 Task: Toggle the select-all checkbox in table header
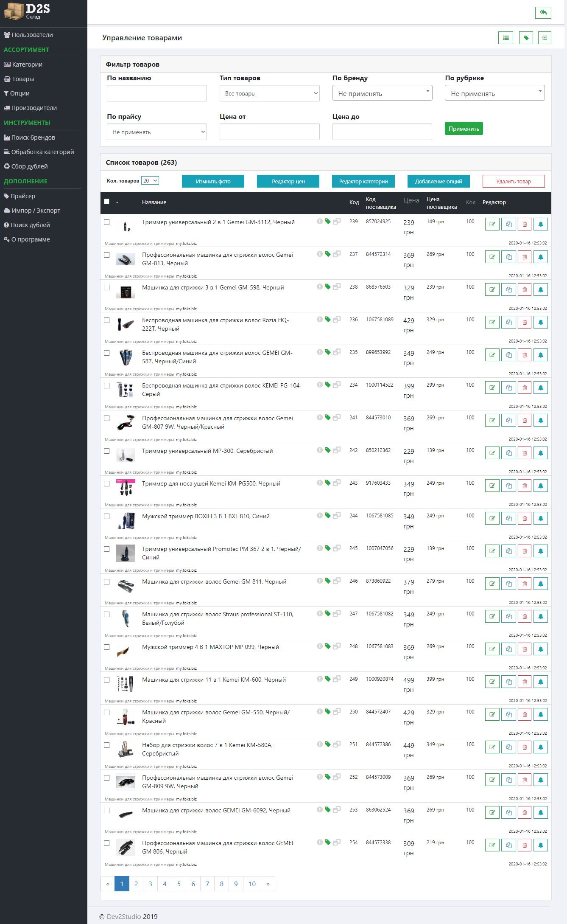[107, 202]
